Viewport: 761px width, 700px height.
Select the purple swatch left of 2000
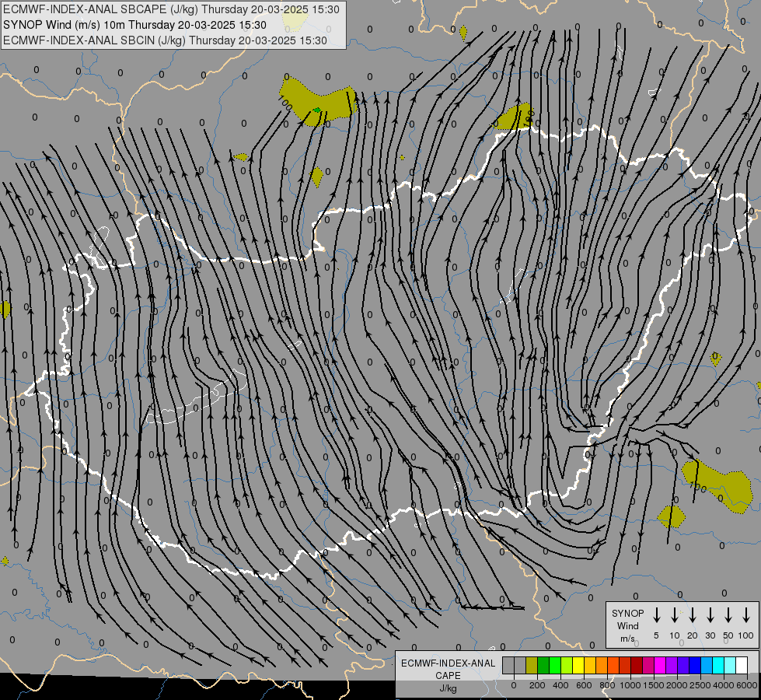[x=672, y=665]
